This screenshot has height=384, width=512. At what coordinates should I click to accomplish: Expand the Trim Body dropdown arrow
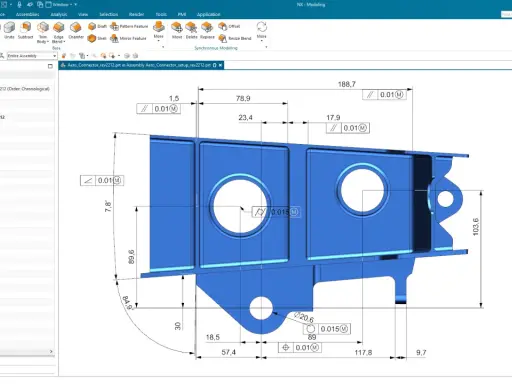coord(48,42)
